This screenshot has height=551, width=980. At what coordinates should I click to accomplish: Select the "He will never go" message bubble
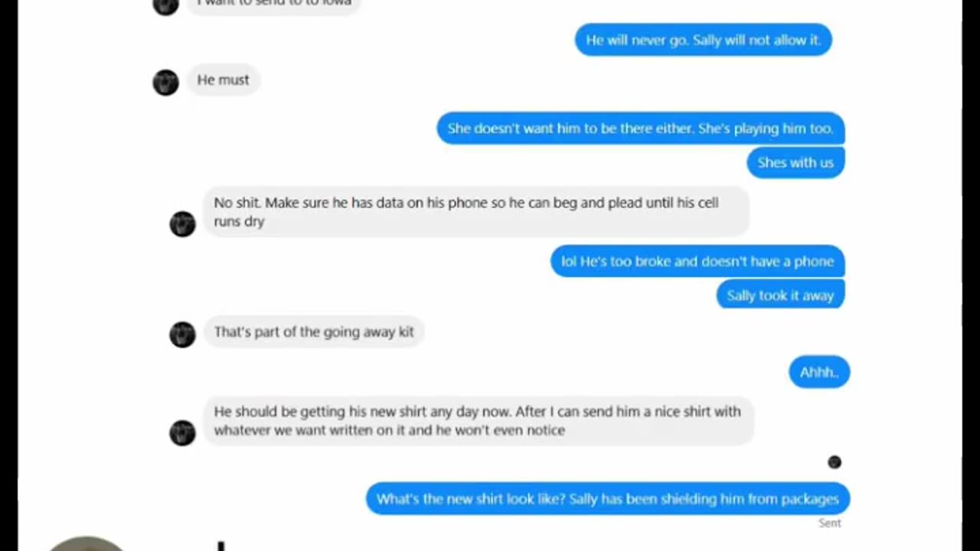click(x=703, y=40)
